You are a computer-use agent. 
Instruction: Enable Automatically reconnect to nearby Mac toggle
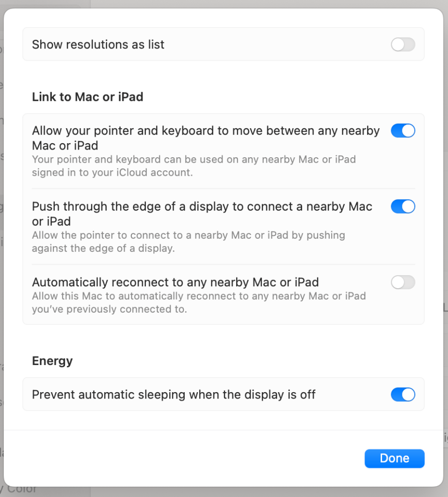403,282
